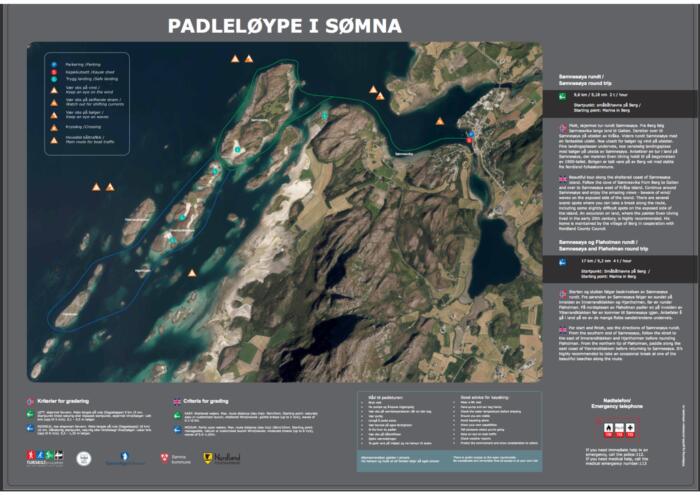
Task: Click the 'Keep an eye on waves' triangle
Action: 54,115
